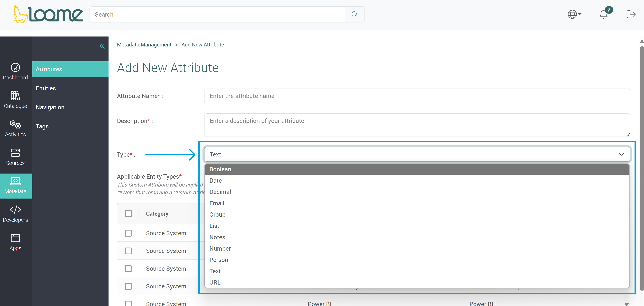Collapse the left navigation panel
Viewport: 644px width, 306px height.
pyautogui.click(x=102, y=46)
